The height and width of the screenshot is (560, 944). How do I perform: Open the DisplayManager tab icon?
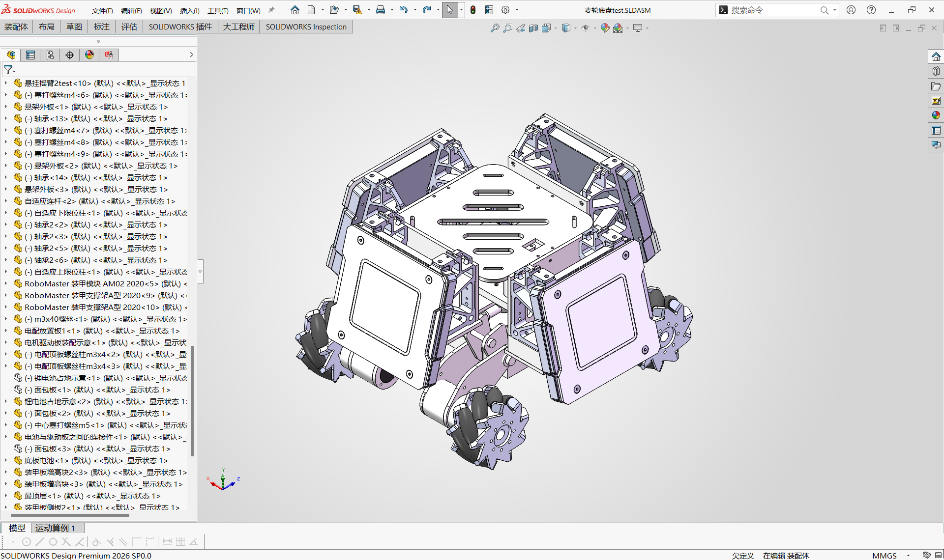[89, 55]
